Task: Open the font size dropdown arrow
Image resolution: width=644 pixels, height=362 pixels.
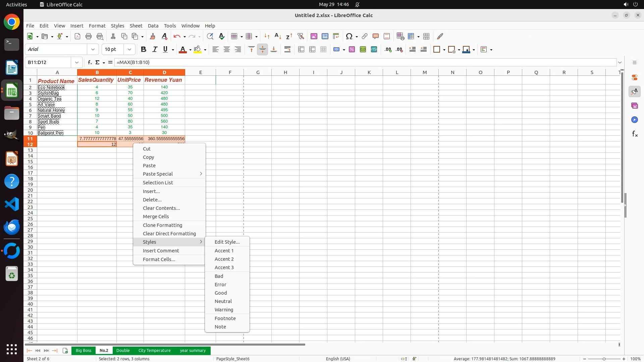Action: (129, 50)
